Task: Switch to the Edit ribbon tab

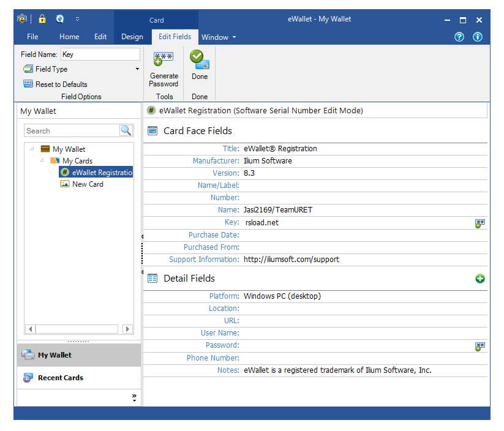Action: coord(100,37)
